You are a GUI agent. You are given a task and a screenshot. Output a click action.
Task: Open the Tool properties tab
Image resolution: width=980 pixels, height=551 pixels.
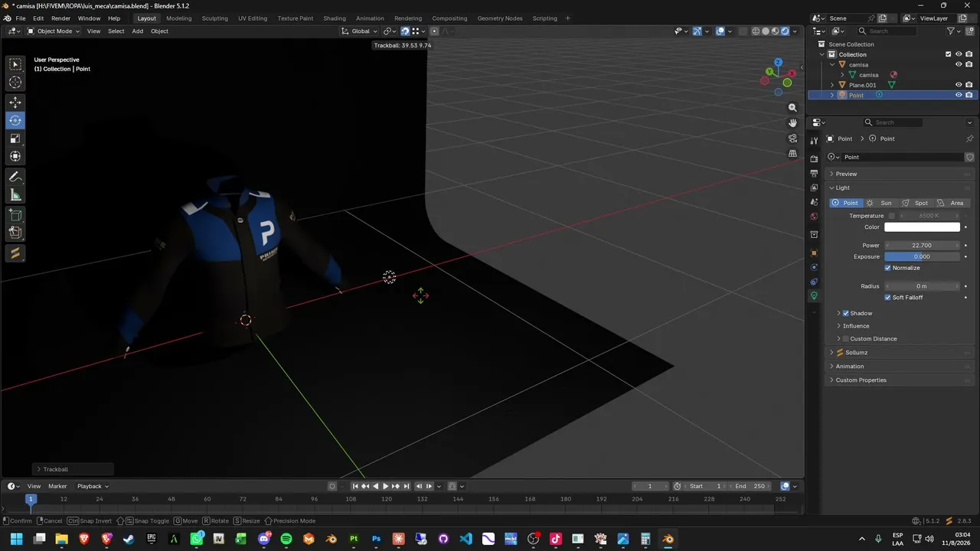pos(814,141)
